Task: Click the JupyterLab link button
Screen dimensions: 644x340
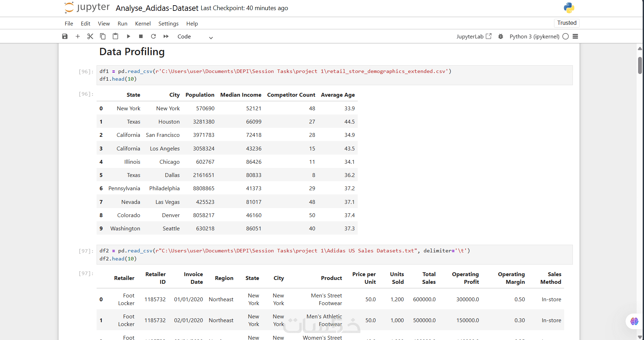Action: [474, 36]
